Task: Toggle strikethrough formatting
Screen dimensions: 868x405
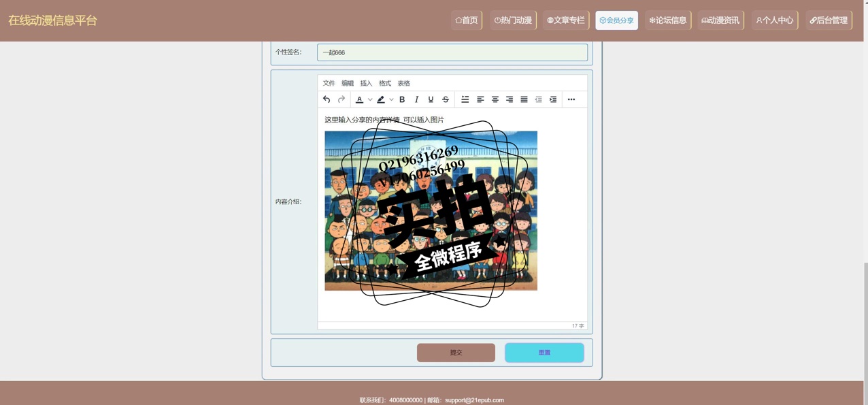Action: tap(446, 99)
